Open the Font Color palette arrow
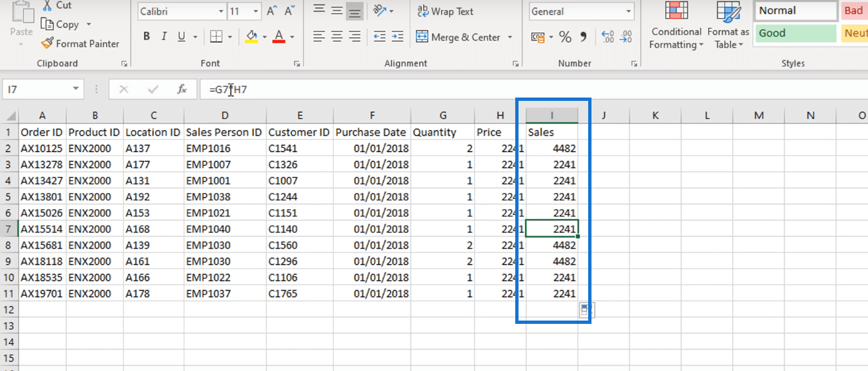The height and width of the screenshot is (371, 868). [x=292, y=37]
